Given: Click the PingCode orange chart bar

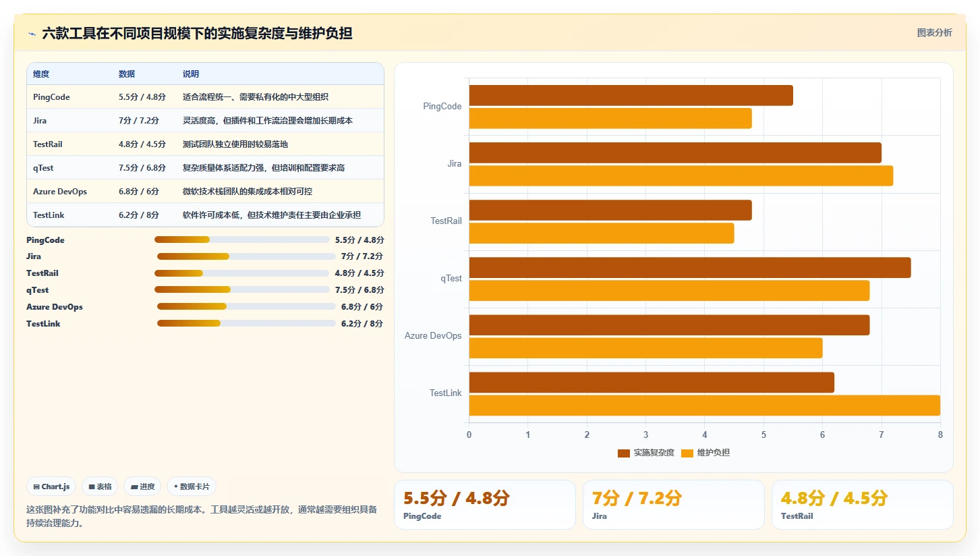Looking at the screenshot, I should click(x=610, y=118).
